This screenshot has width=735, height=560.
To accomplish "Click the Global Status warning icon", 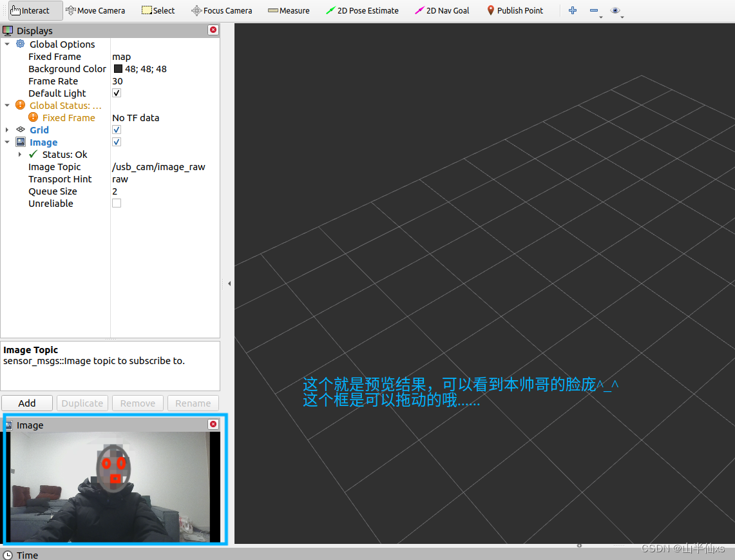I will (20, 105).
